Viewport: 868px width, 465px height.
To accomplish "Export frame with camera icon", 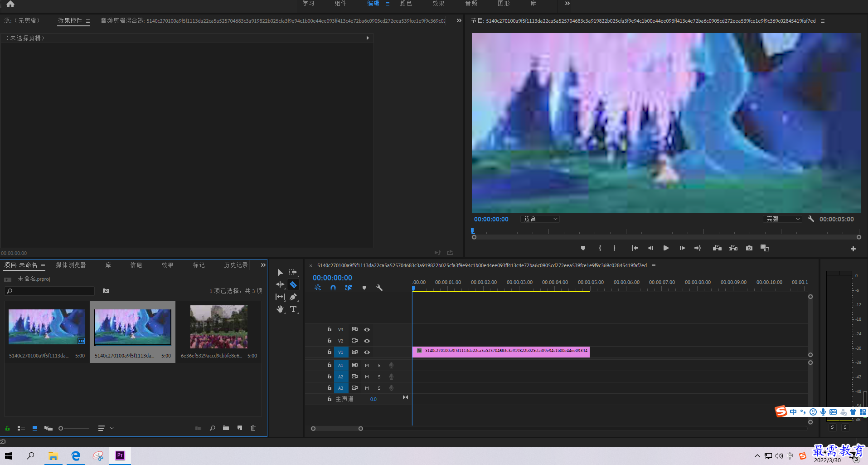I will pos(749,248).
